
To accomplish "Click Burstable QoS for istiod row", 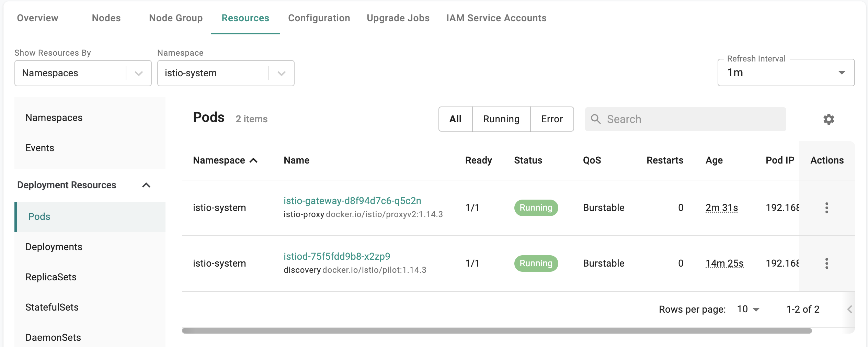I will tap(604, 264).
